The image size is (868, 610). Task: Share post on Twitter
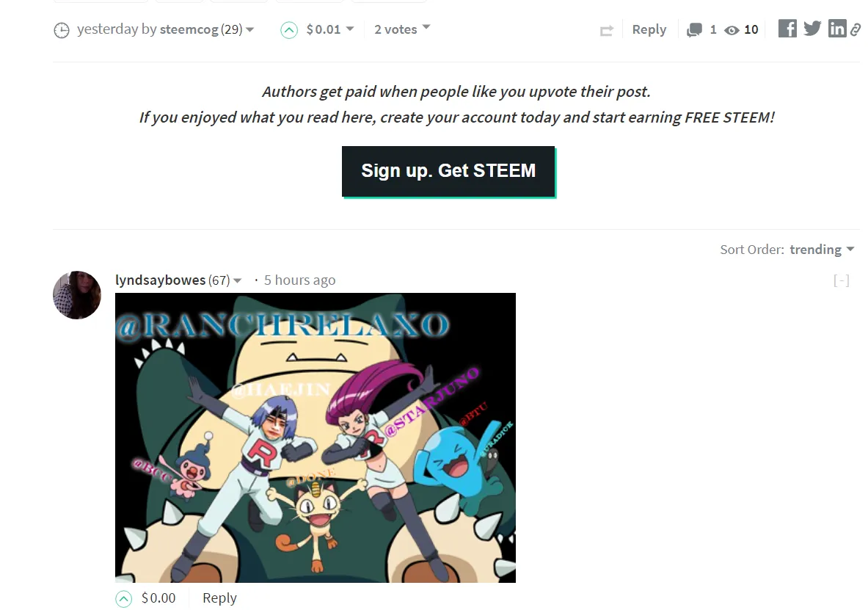pos(812,28)
